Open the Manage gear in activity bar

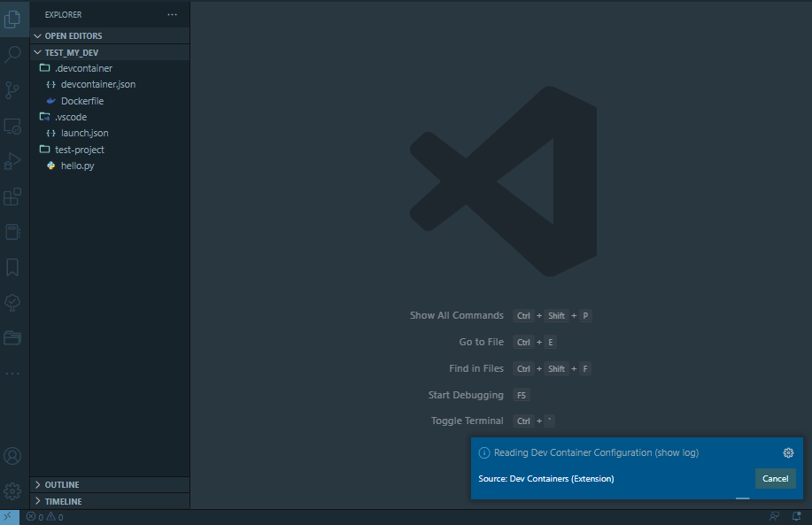point(12,490)
